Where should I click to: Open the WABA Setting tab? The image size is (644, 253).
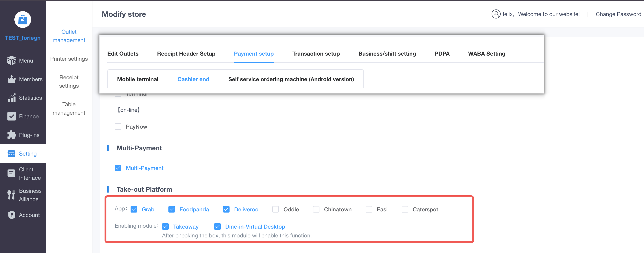pyautogui.click(x=486, y=53)
